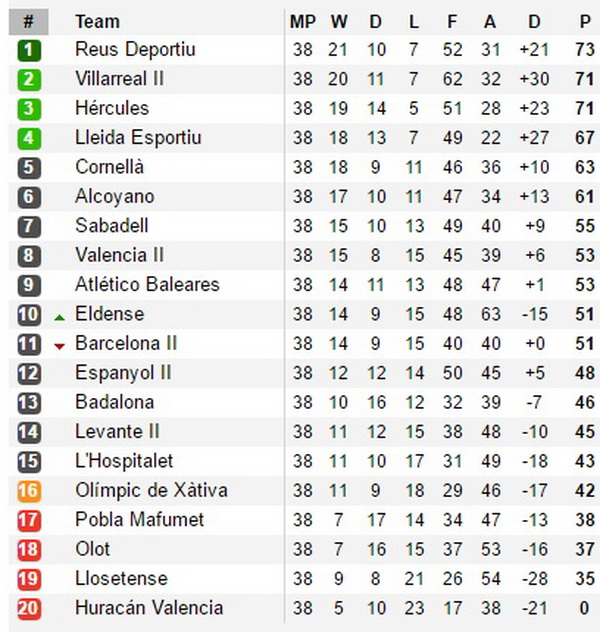Sort table by MP column header
This screenshot has height=632, width=600.
303,22
